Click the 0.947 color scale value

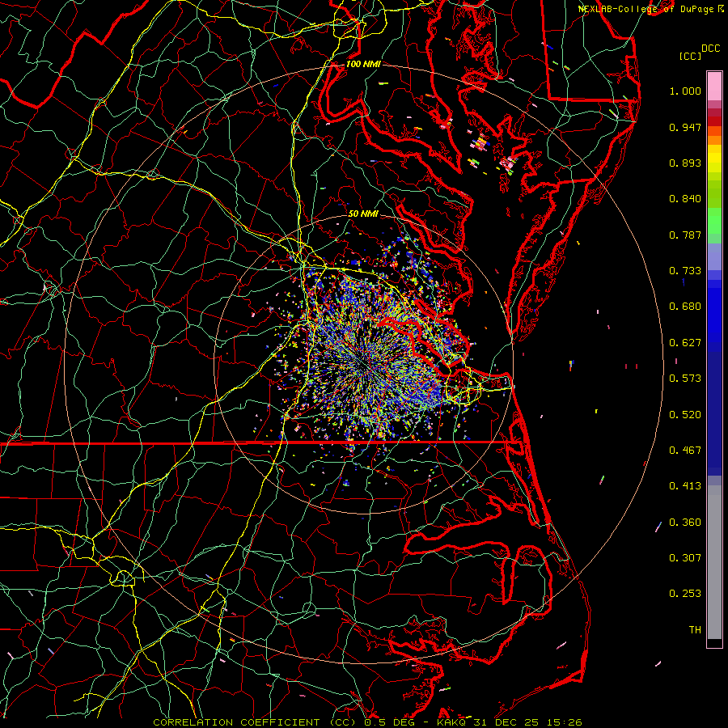click(685, 127)
